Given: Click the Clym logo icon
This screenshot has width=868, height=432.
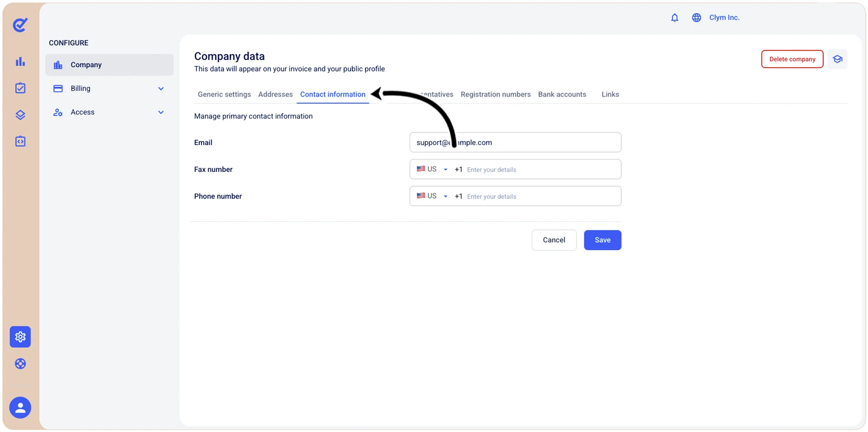Looking at the screenshot, I should (20, 24).
